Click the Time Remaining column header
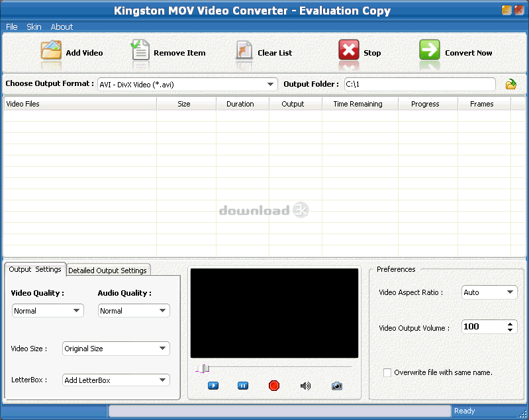 click(360, 104)
